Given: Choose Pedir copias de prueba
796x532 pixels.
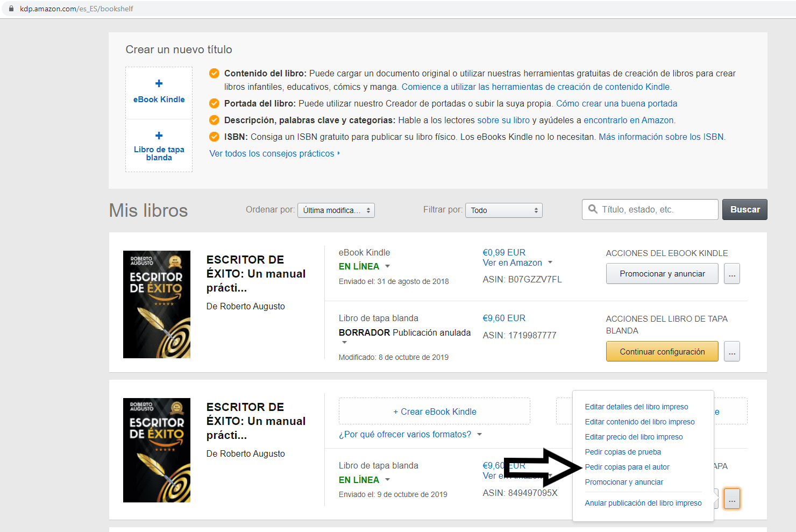Looking at the screenshot, I should pyautogui.click(x=623, y=452).
